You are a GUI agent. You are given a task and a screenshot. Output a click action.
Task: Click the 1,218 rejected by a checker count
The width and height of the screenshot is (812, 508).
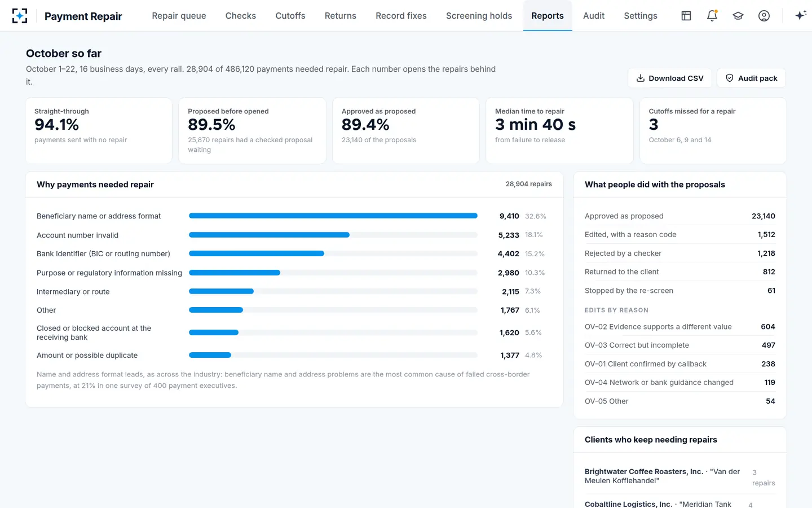coord(766,253)
